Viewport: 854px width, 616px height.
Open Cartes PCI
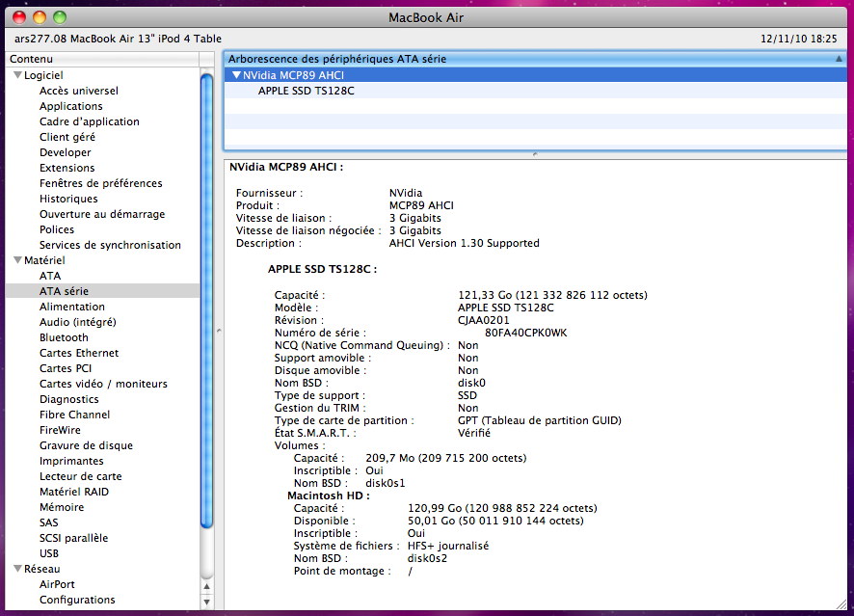pos(66,368)
